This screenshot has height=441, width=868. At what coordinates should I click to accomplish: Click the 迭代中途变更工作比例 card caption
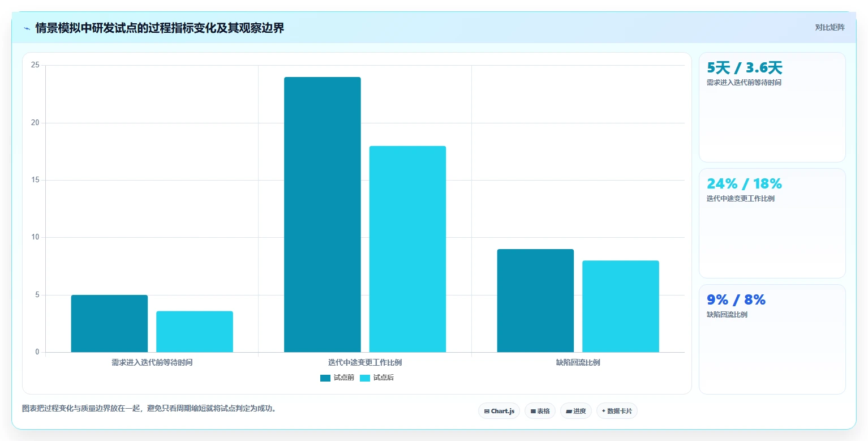tap(741, 199)
